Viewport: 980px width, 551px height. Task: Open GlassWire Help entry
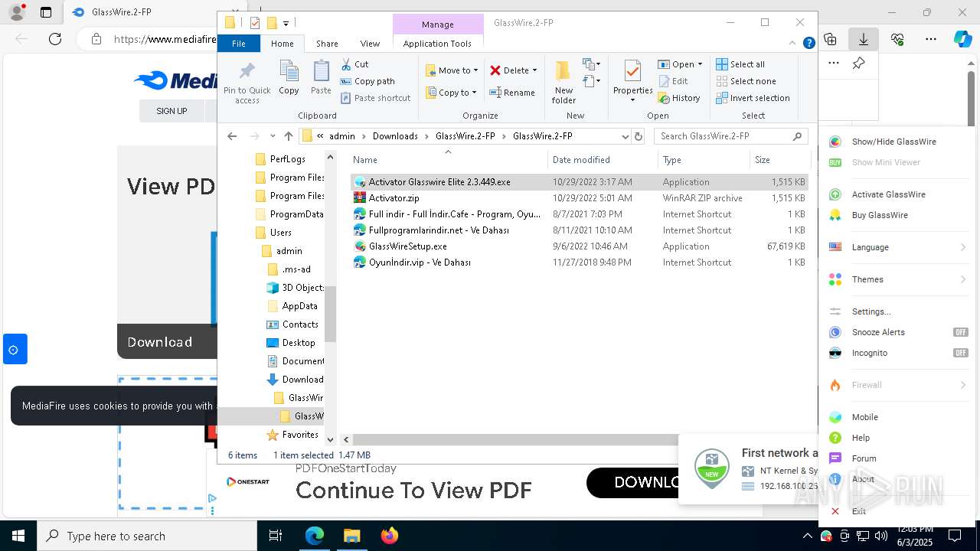click(861, 438)
